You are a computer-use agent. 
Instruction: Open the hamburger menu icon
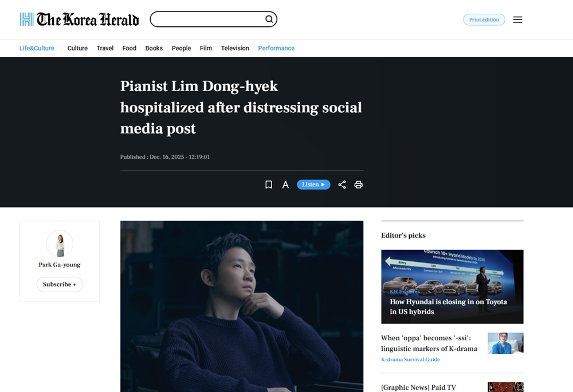click(517, 19)
